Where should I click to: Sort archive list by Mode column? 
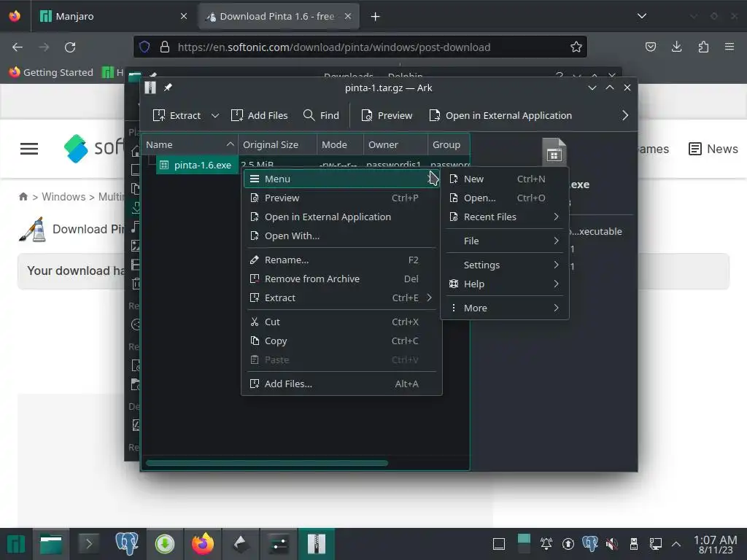340,145
